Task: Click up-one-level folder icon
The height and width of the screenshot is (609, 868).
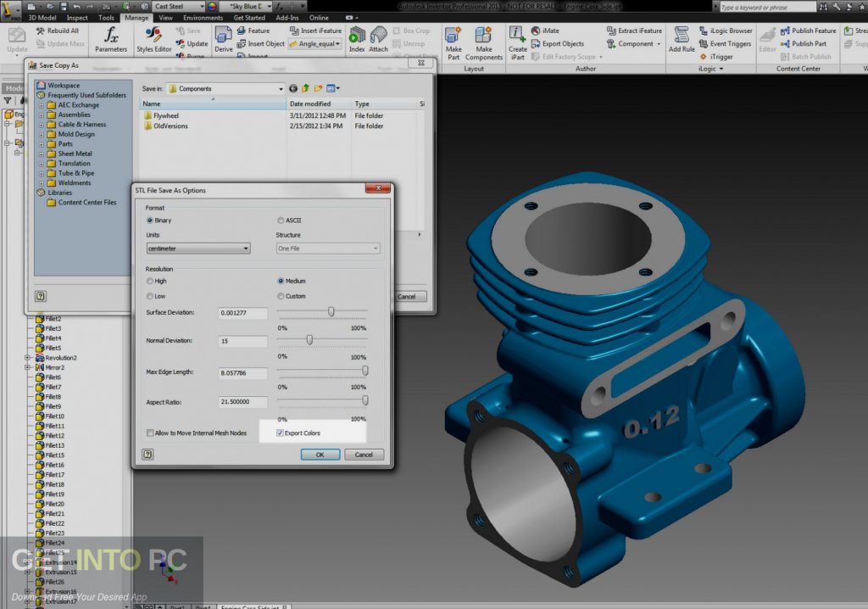Action: pos(305,89)
